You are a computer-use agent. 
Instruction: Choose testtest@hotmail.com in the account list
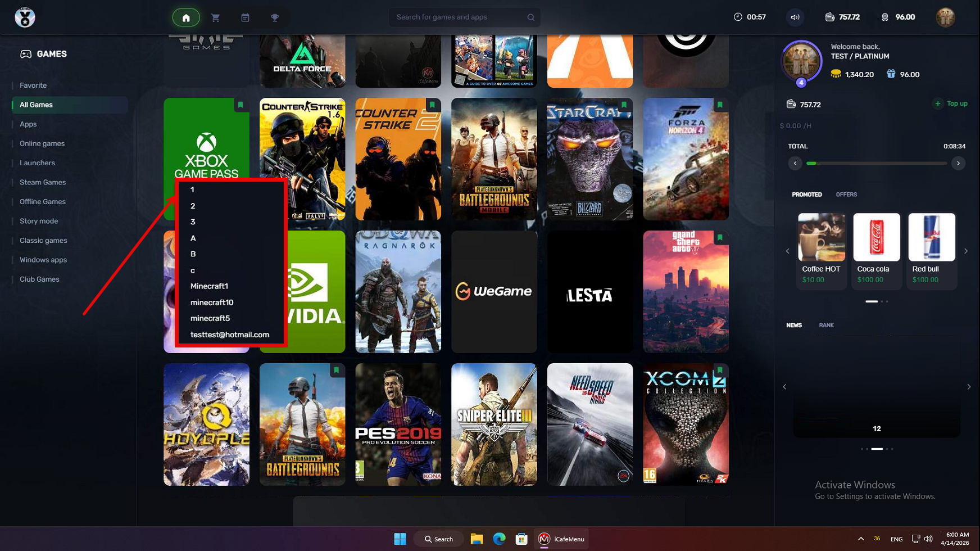(x=229, y=335)
